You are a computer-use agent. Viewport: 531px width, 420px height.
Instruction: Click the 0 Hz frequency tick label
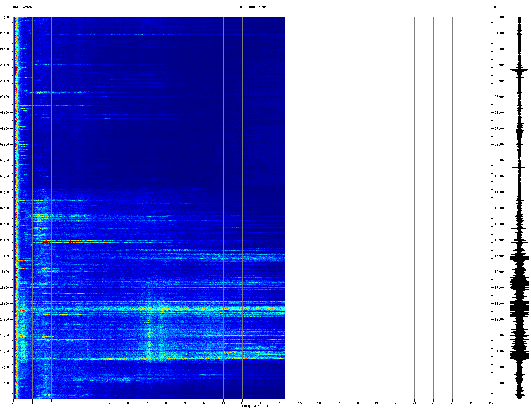click(x=13, y=403)
